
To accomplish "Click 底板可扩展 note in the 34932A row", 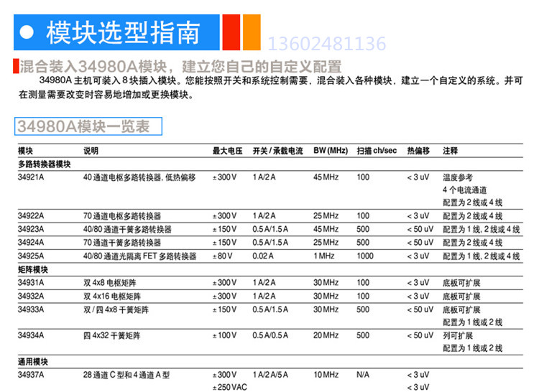I will pos(461,297).
